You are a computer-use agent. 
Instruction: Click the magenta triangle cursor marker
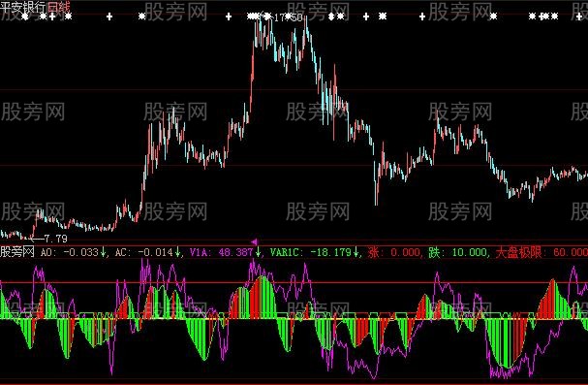click(x=254, y=242)
